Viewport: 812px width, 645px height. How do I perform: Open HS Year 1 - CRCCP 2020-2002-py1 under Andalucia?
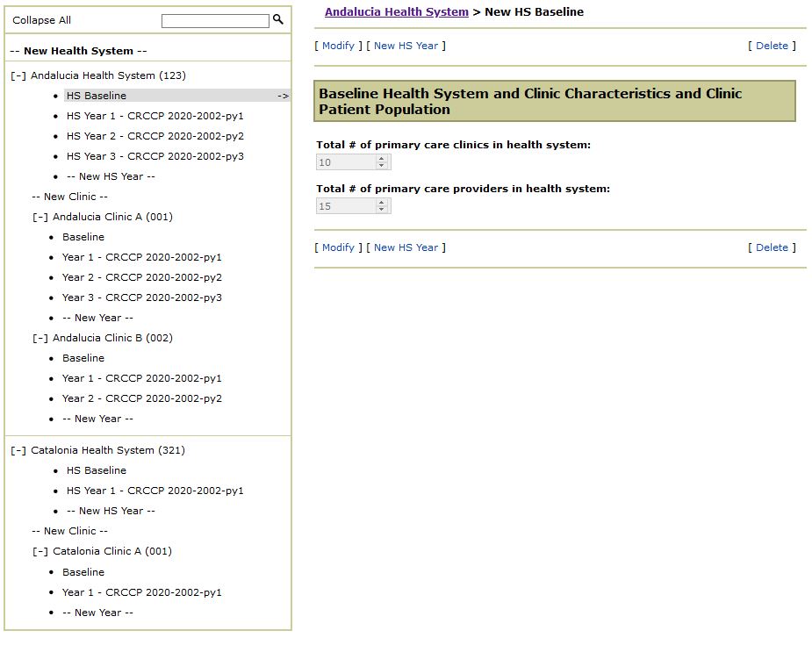(x=154, y=116)
